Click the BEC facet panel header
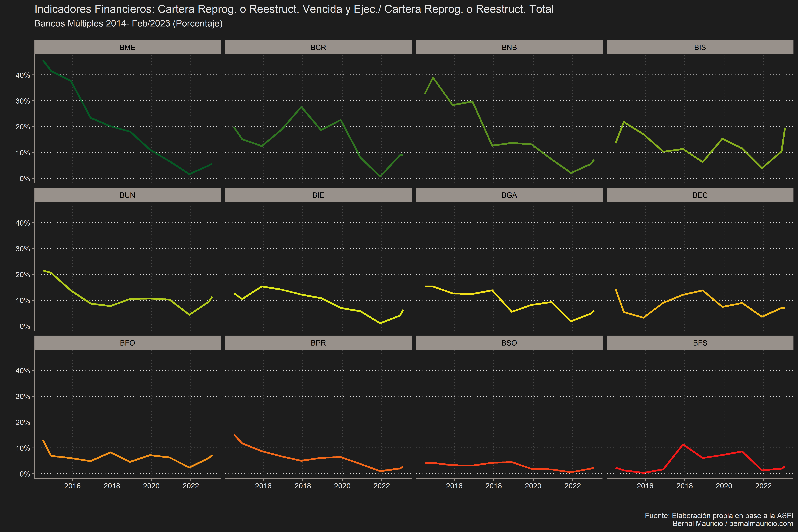The height and width of the screenshot is (532, 798). (700, 195)
